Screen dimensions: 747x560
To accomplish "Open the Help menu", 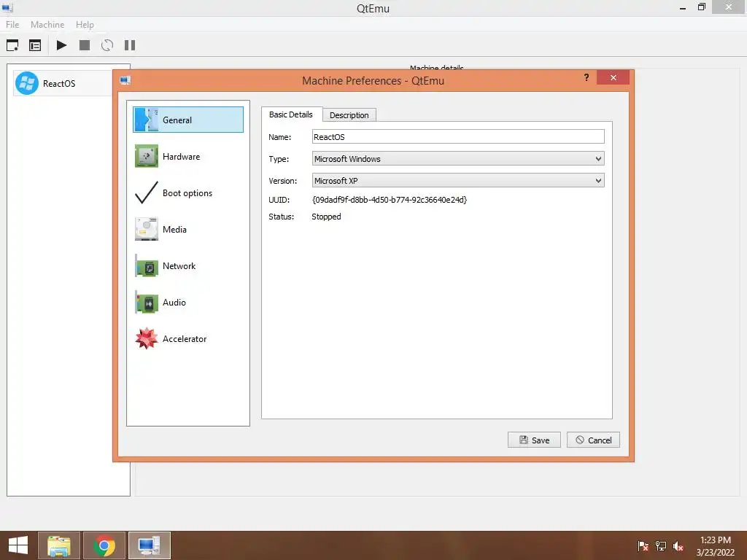I will click(x=85, y=24).
